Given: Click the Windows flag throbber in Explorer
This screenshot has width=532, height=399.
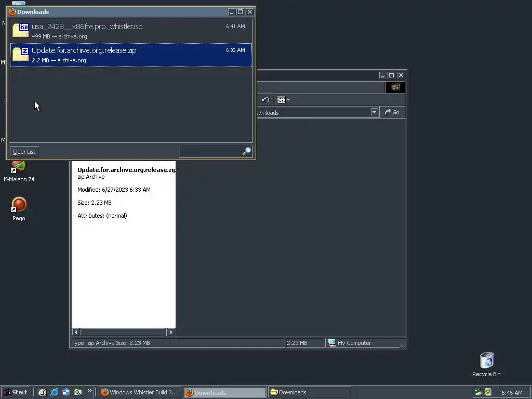Looking at the screenshot, I should (x=395, y=87).
